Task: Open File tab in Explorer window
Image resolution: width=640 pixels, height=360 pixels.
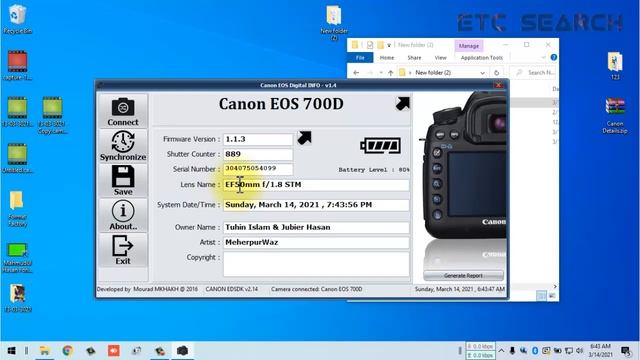Action: pos(360,58)
